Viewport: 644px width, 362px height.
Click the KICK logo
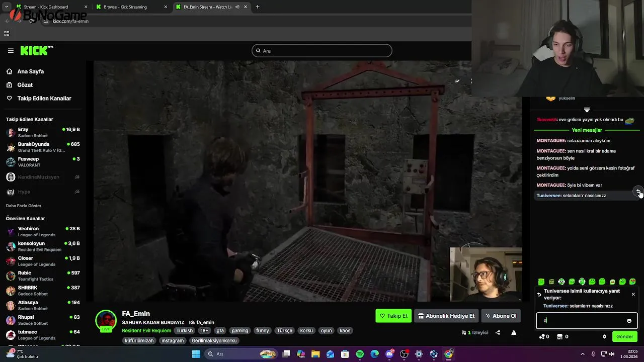pos(37,50)
